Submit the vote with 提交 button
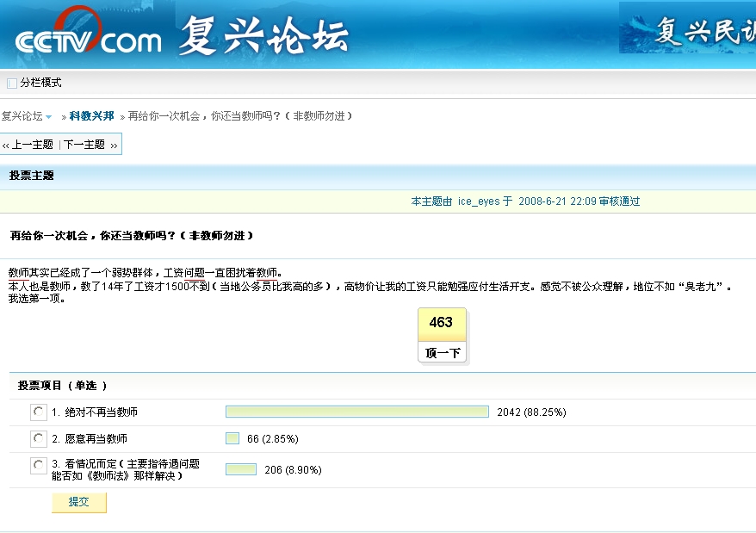The height and width of the screenshot is (533, 756). [x=78, y=502]
